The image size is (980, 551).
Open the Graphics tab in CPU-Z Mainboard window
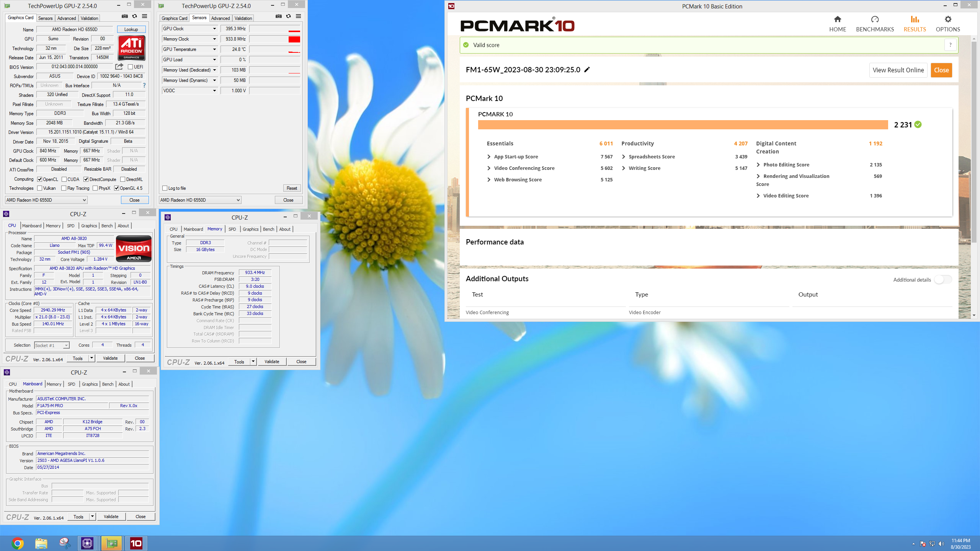point(90,384)
